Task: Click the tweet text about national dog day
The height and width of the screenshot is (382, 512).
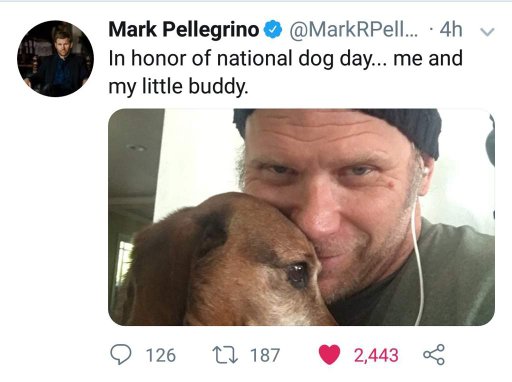Action: (x=285, y=72)
